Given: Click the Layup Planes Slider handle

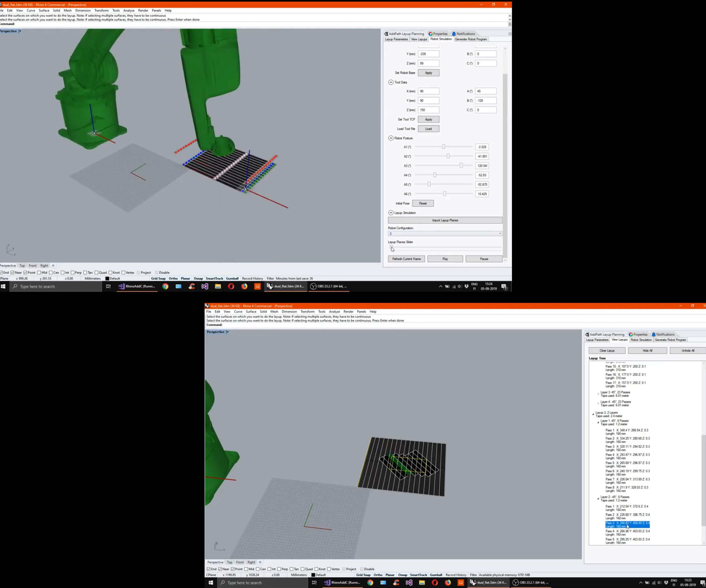Looking at the screenshot, I should pyautogui.click(x=391, y=247).
